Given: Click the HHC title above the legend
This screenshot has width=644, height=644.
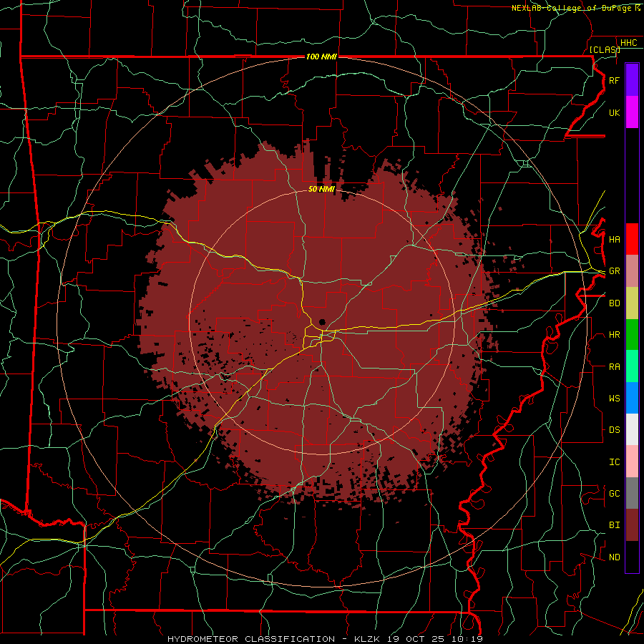Looking at the screenshot, I should click(x=628, y=43).
